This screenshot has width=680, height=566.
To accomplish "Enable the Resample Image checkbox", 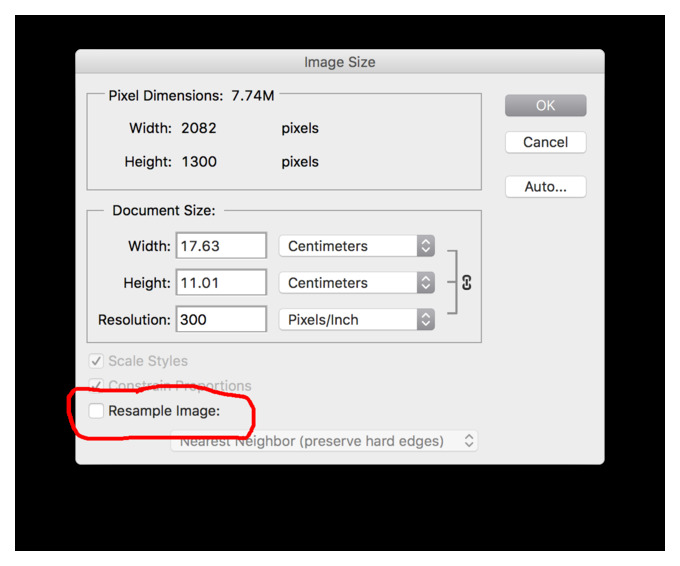I will point(96,410).
